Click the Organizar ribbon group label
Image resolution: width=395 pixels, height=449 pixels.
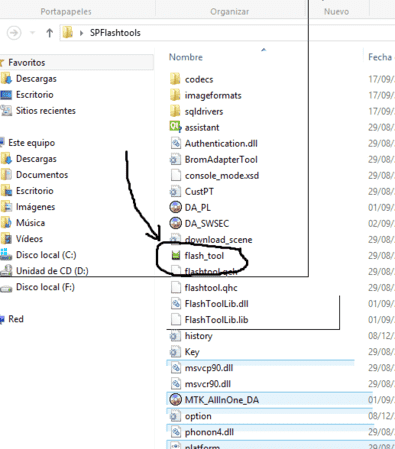[x=229, y=12]
